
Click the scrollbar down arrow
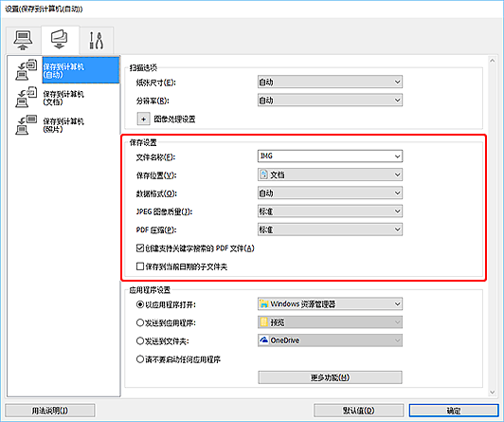492,393
